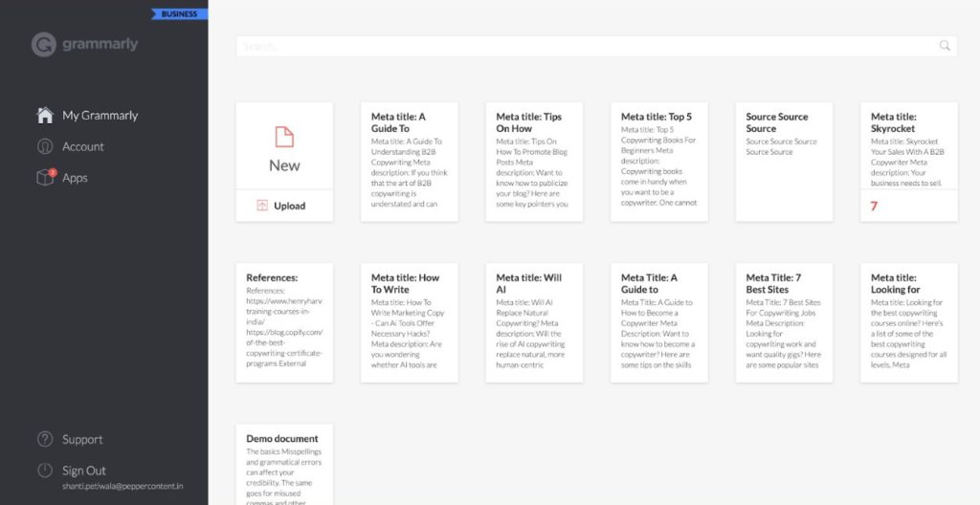Viewport: 980px width, 505px height.
Task: Click the search magnifier icon
Action: 945,46
